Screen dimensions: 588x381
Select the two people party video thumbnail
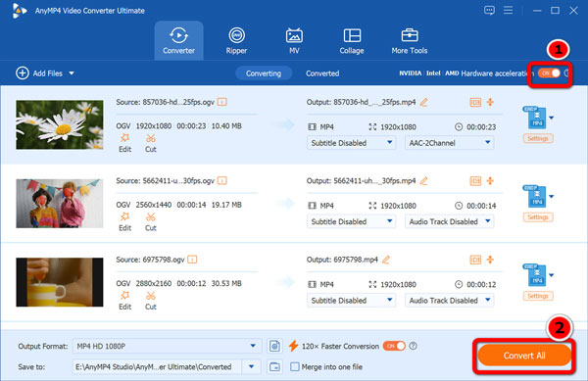click(60, 204)
